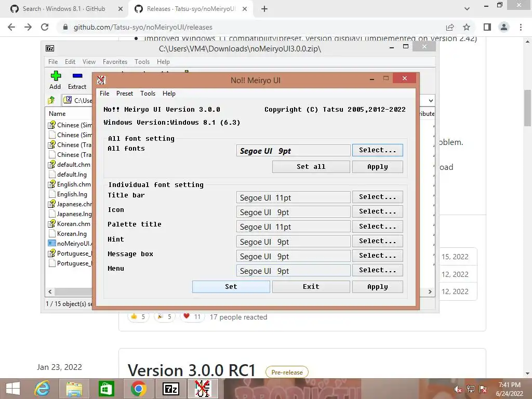Image resolution: width=532 pixels, height=399 pixels.
Task: Click the Set all button
Action: 311,167
